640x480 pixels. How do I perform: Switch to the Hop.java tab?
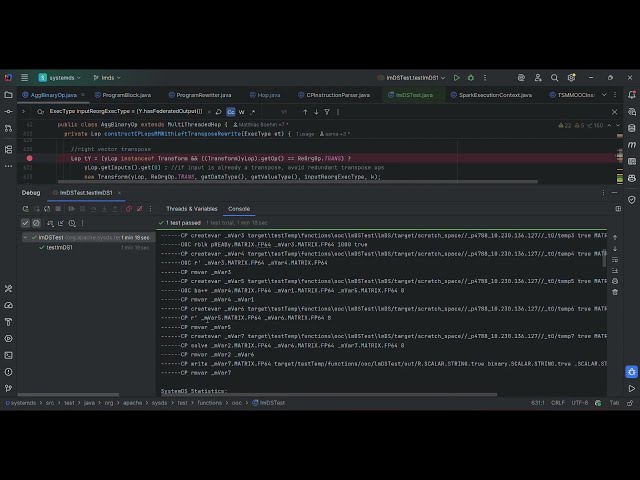(x=269, y=95)
